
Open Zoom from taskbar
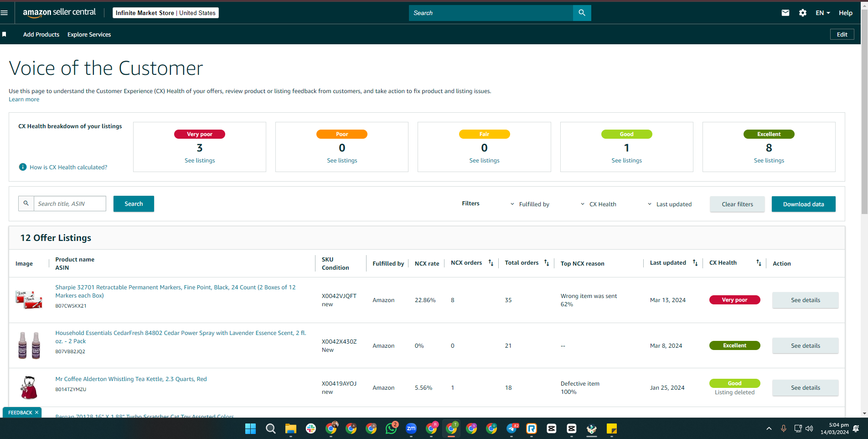[411, 429]
